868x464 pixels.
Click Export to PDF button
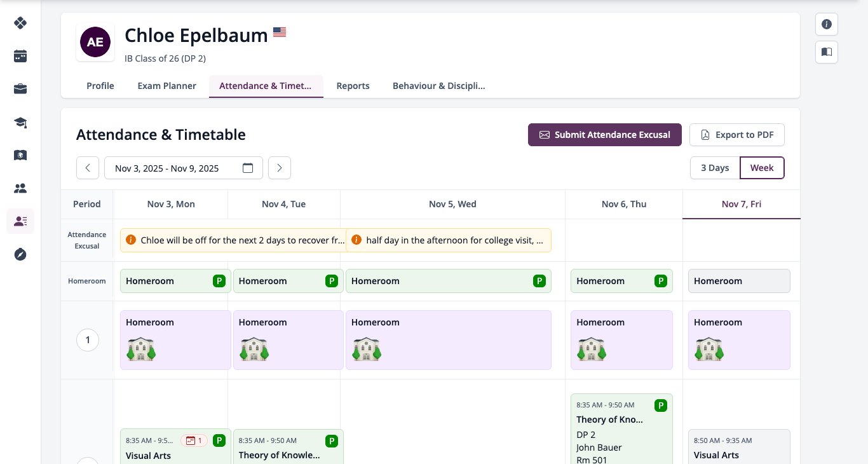click(737, 135)
